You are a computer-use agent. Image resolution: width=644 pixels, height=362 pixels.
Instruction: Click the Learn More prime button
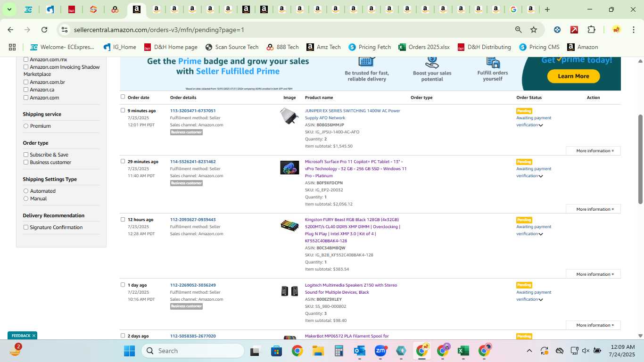pyautogui.click(x=573, y=76)
